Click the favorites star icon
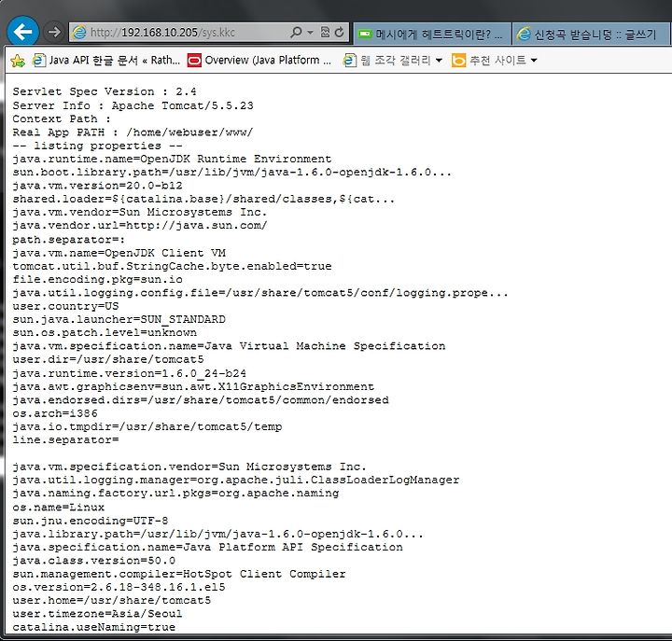The image size is (672, 641). tap(18, 61)
